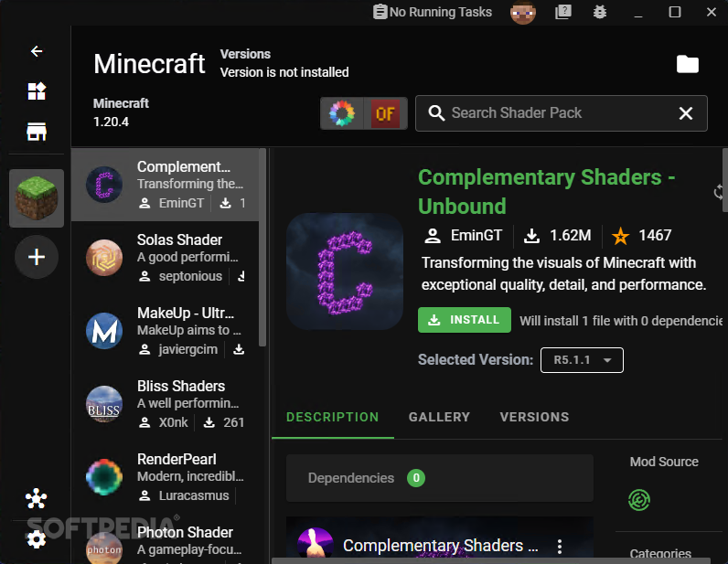Click Modrinth mod source icon
The width and height of the screenshot is (728, 564).
[639, 500]
